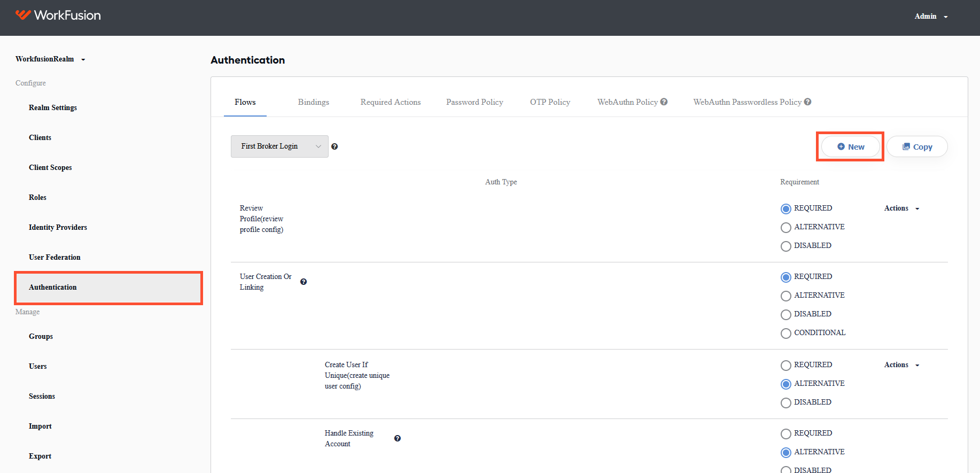Image resolution: width=980 pixels, height=473 pixels.
Task: Open Clients in sidebar
Action: 40,137
